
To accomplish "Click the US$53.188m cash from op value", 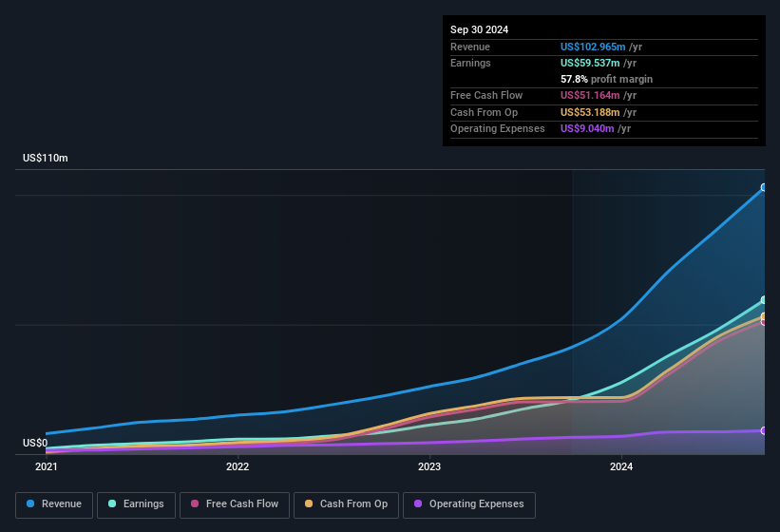I will pos(590,112).
